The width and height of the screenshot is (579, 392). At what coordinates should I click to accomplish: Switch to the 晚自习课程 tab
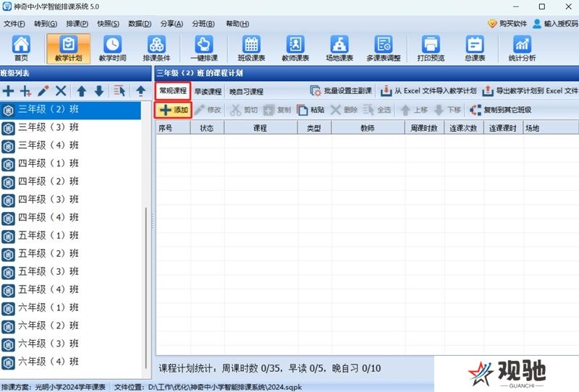coord(246,91)
